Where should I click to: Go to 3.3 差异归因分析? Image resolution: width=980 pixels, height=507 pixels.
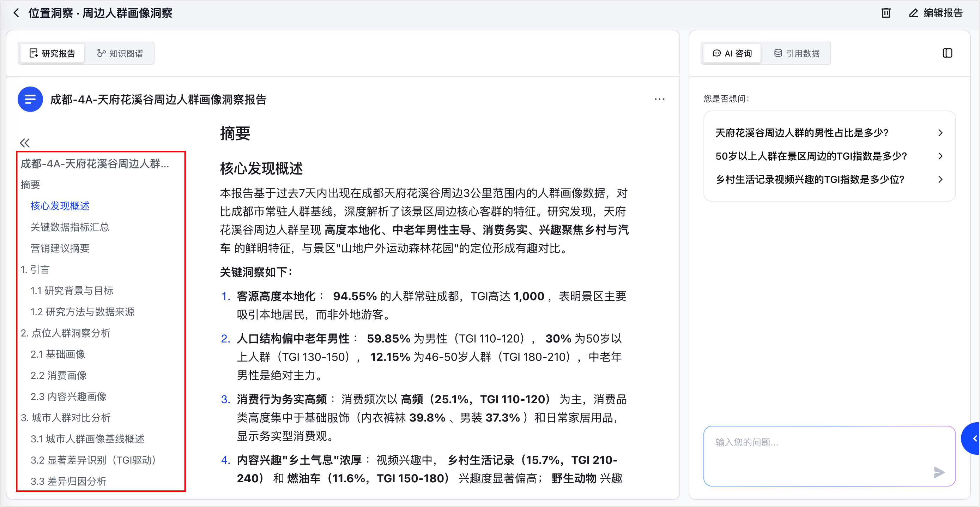click(x=68, y=481)
